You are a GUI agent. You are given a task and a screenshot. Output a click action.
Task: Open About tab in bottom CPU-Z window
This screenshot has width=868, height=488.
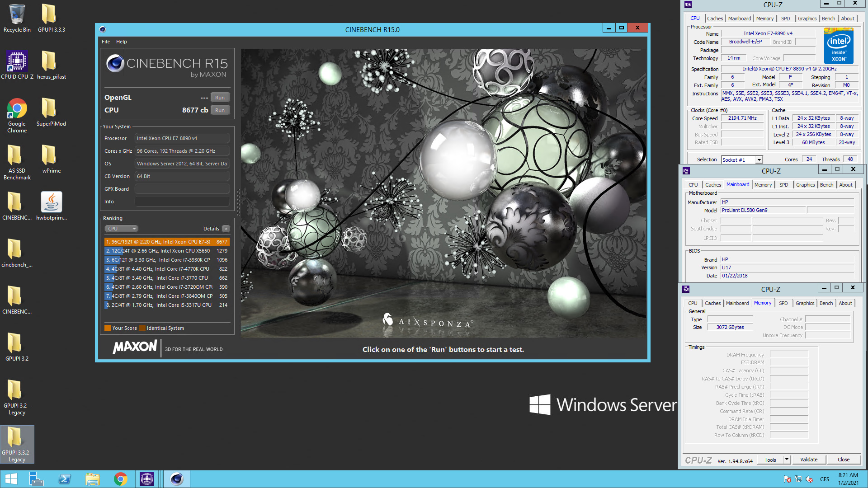845,303
